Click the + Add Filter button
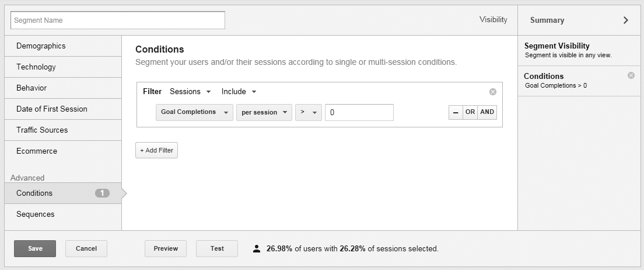Image resolution: width=644 pixels, height=270 pixels. (156, 150)
